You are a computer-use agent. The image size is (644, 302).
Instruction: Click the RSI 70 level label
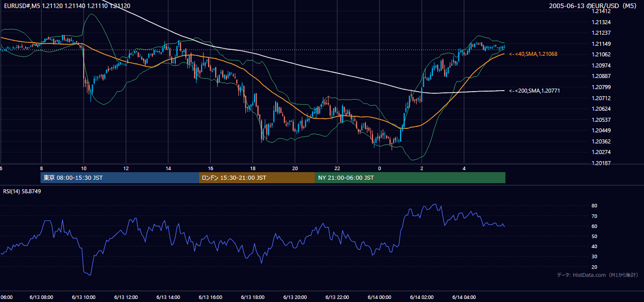pos(594,216)
